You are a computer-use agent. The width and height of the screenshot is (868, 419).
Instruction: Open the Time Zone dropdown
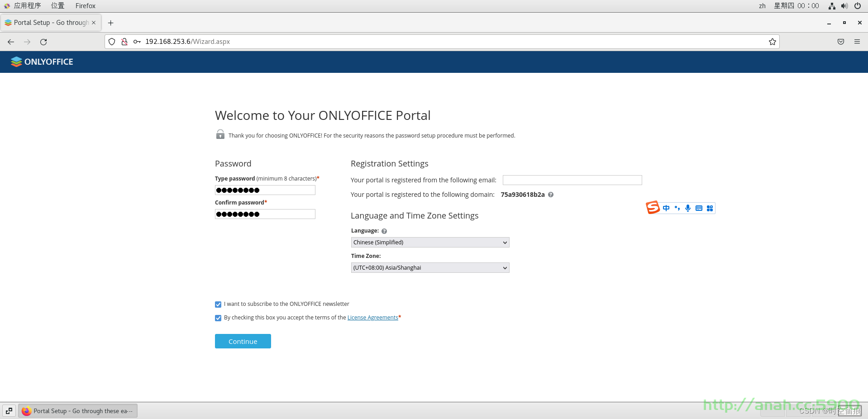tap(430, 268)
